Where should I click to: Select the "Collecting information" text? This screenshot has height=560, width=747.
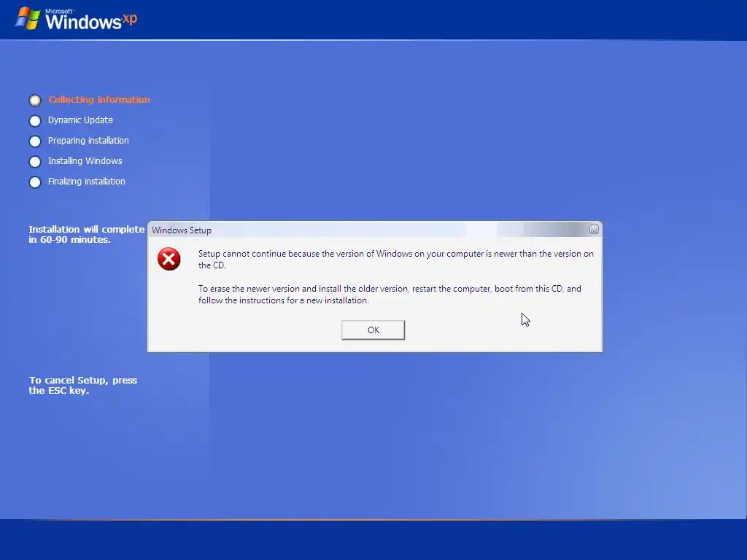[99, 99]
